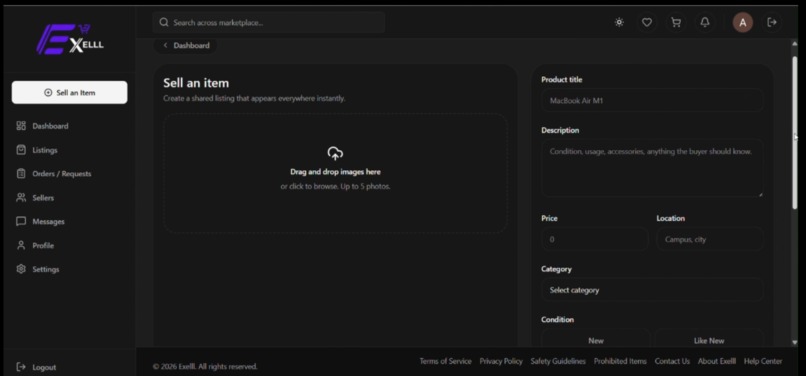Viewport: 806px width, 376px height.
Task: Click the copyright 2026 Exelll text
Action: tap(205, 367)
